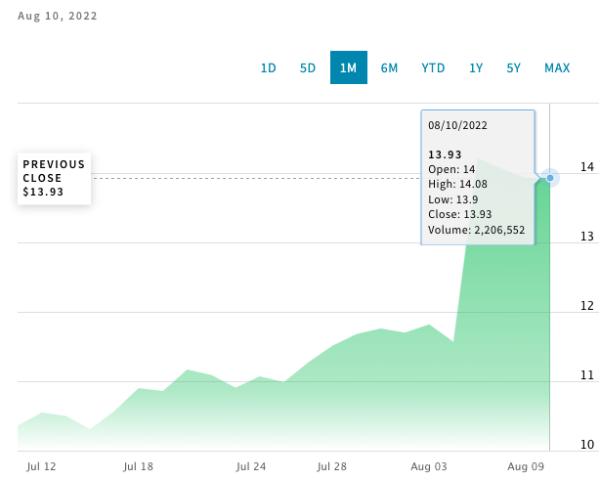This screenshot has height=480, width=600.
Task: Show the 6M price history
Action: (x=389, y=68)
